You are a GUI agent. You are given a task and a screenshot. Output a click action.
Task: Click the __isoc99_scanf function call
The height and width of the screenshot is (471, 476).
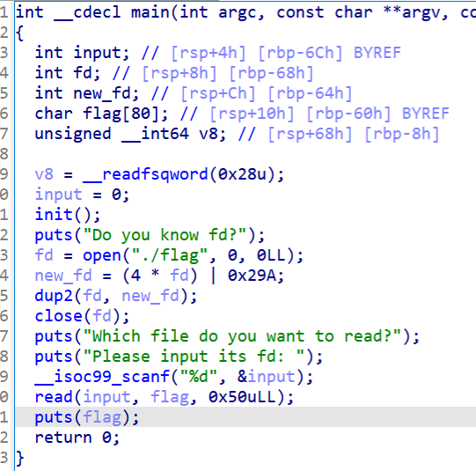(x=102, y=377)
